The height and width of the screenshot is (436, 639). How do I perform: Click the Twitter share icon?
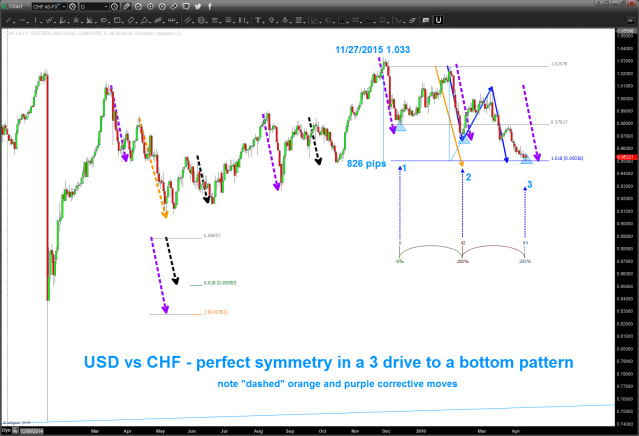[198, 7]
